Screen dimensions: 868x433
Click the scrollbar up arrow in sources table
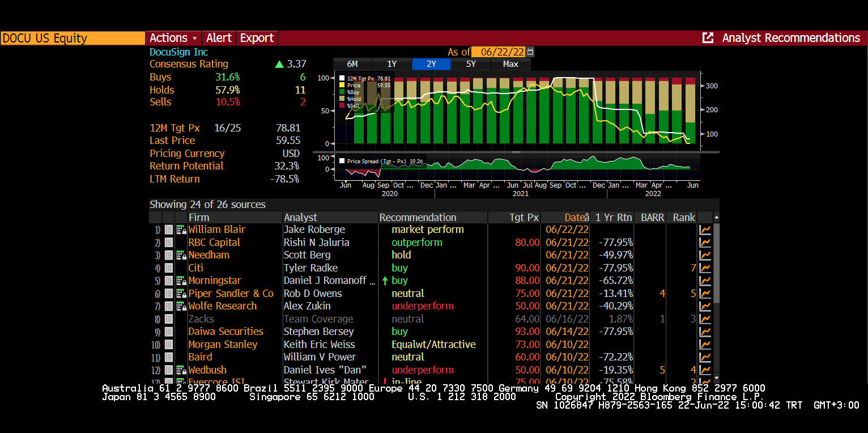click(x=716, y=218)
